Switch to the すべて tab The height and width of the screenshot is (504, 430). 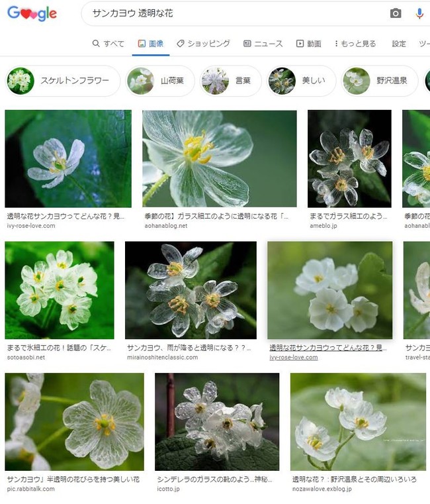[108, 44]
